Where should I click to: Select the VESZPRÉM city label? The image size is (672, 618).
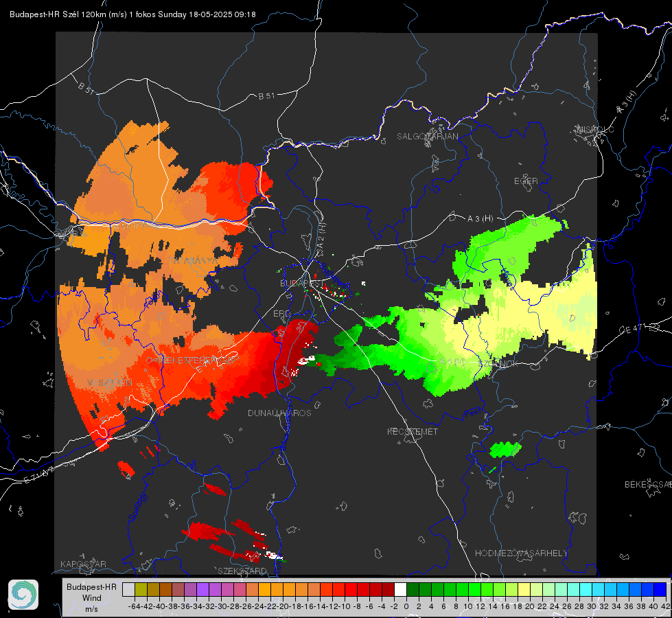click(110, 382)
